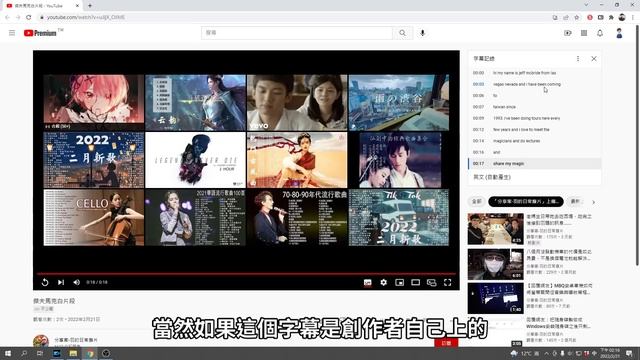Select the highlighted 'share my magic' line
The image size is (640, 360).
tap(534, 164)
